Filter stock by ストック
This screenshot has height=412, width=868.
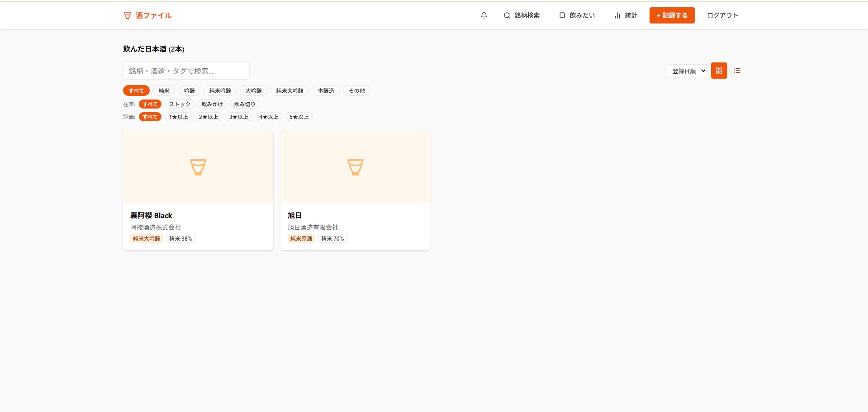click(180, 104)
